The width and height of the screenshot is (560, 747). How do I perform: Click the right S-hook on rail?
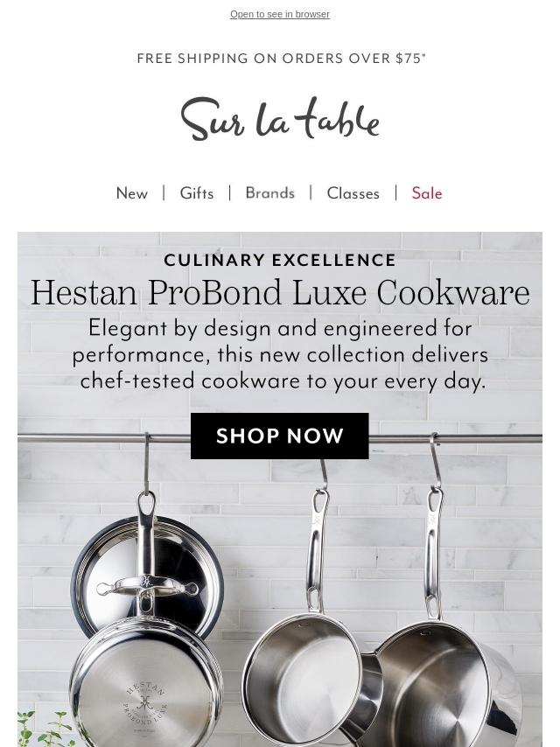(435, 461)
